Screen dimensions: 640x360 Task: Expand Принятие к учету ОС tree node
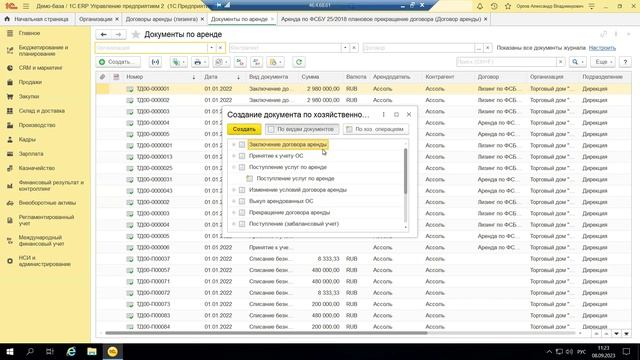(x=234, y=156)
